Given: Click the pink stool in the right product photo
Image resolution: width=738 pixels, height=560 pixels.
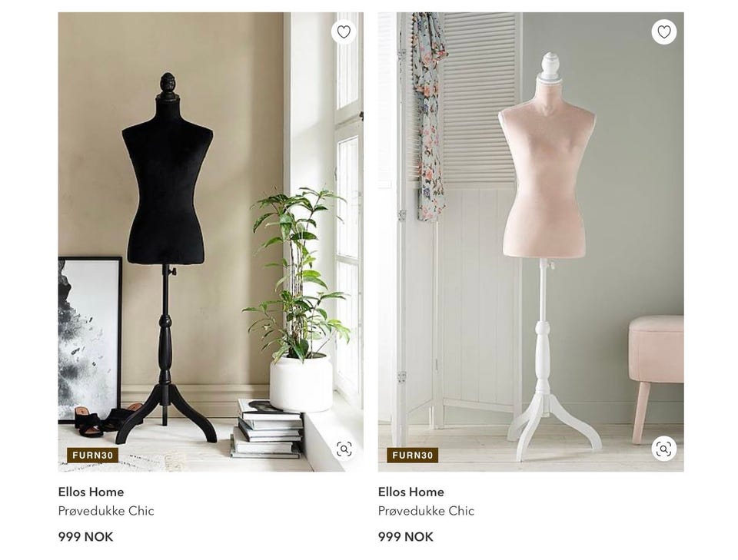Looking at the screenshot, I should pos(656,372).
